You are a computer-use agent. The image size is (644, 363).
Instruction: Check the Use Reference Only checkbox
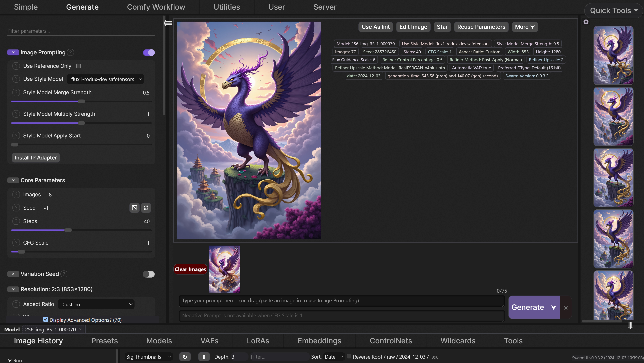pos(78,66)
